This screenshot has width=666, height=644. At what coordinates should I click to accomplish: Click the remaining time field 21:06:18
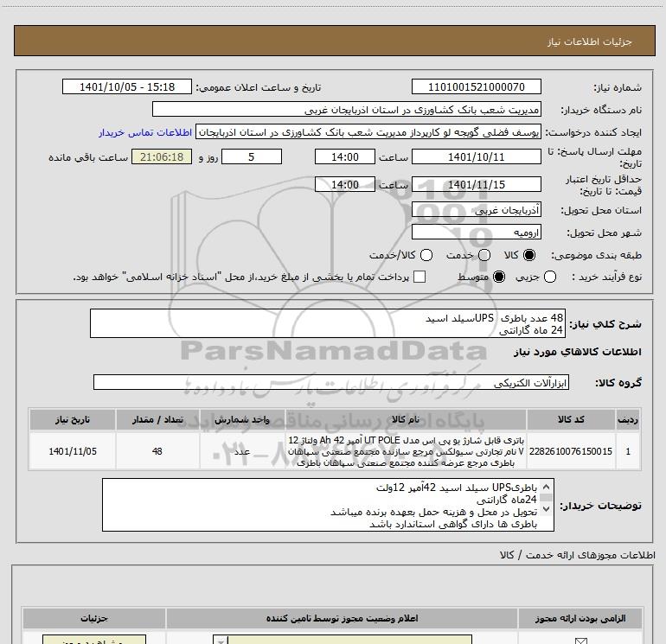tap(162, 156)
